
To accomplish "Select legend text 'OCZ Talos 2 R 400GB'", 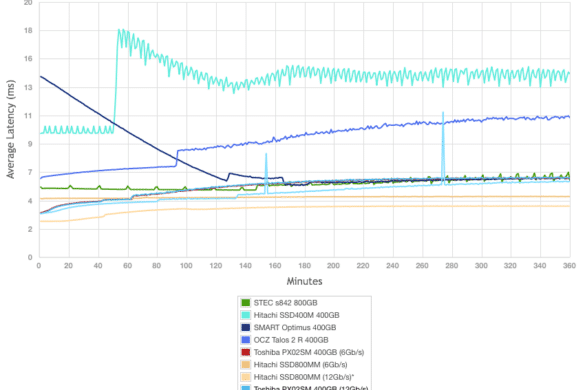I will (291, 340).
